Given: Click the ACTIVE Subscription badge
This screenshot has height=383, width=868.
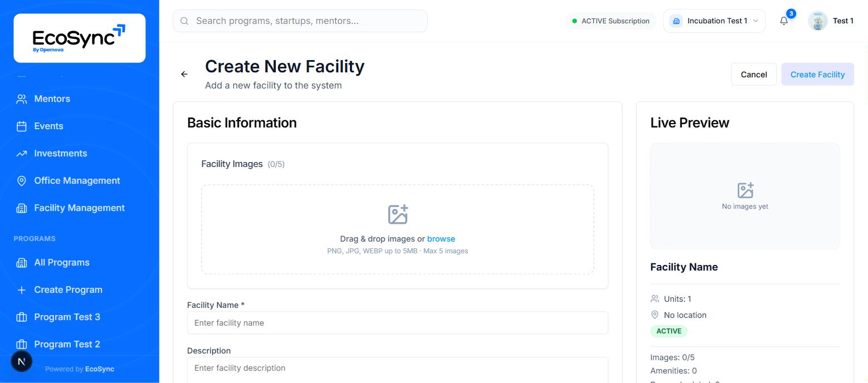Looking at the screenshot, I should tap(611, 21).
